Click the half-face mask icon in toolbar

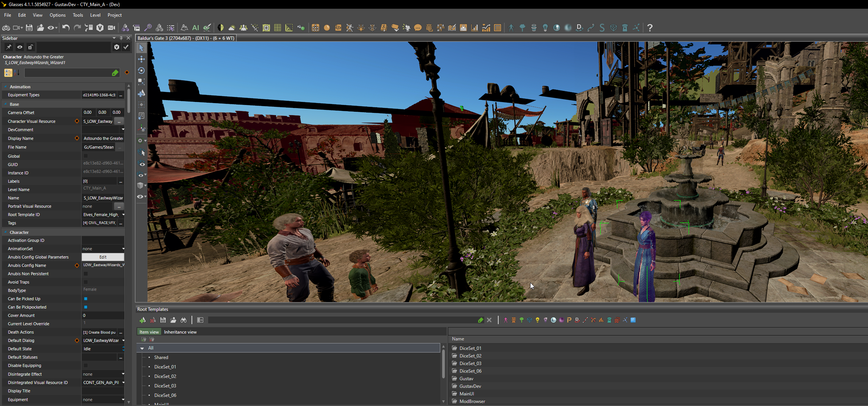221,28
